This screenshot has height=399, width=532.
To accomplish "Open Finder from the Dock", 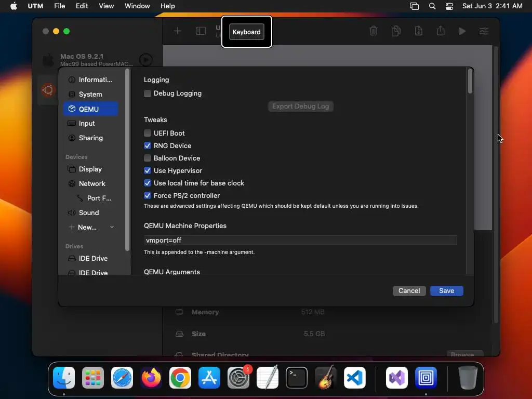I will [x=64, y=378].
